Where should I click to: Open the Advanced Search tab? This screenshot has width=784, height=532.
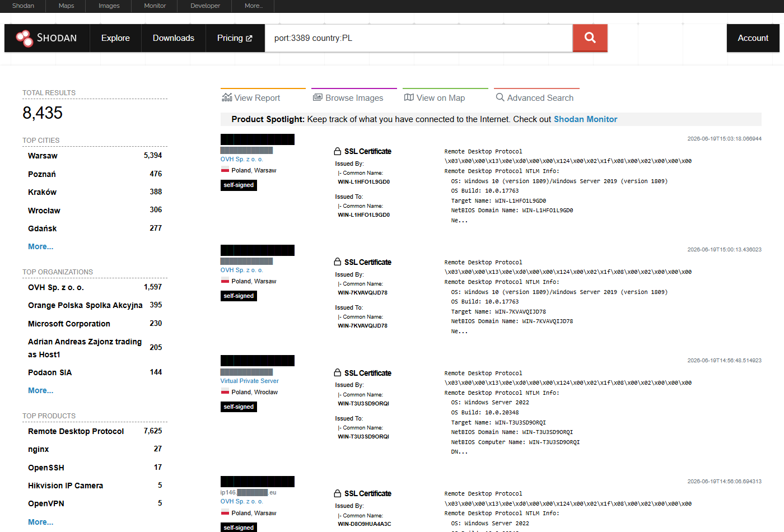[536, 97]
